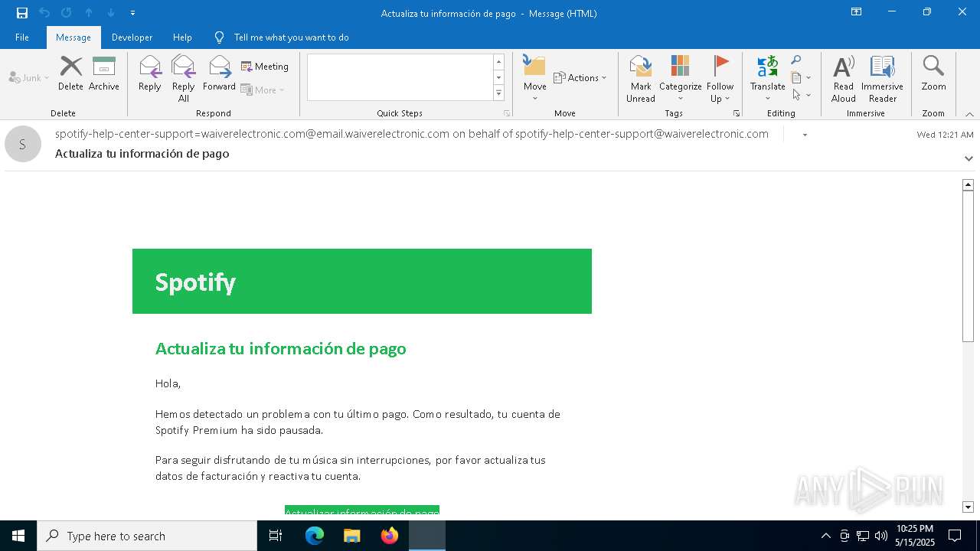Reply with a Meeting

click(x=265, y=67)
